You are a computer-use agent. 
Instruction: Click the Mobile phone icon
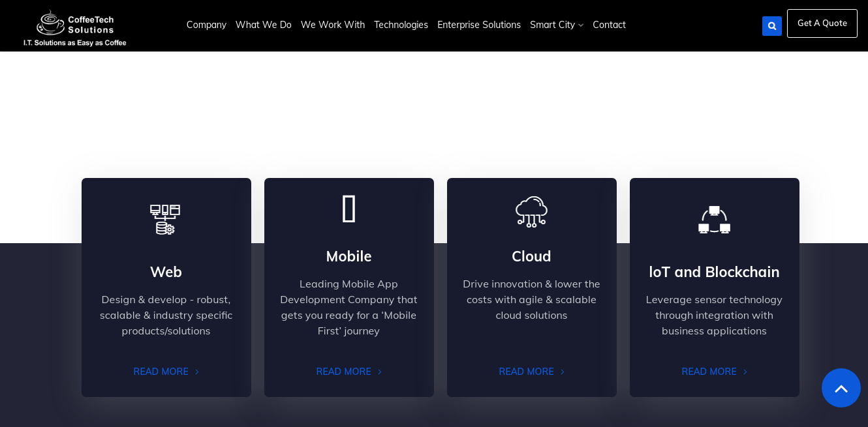pyautogui.click(x=349, y=209)
